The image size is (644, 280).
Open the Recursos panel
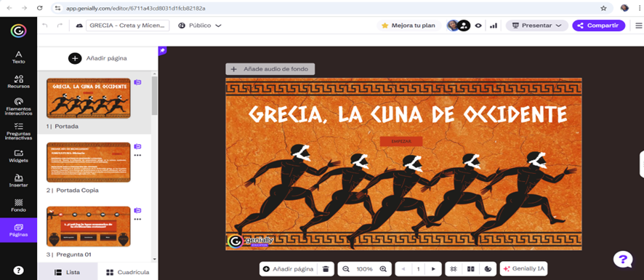tap(18, 82)
